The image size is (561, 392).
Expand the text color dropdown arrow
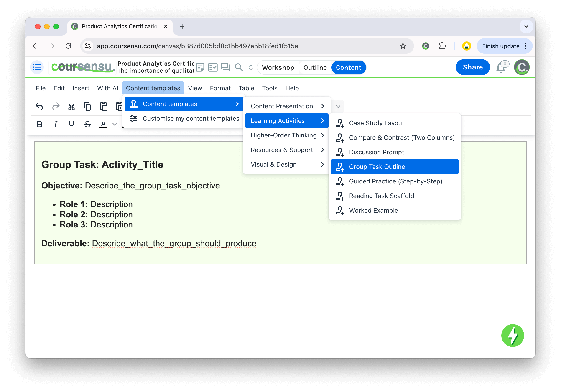click(115, 124)
